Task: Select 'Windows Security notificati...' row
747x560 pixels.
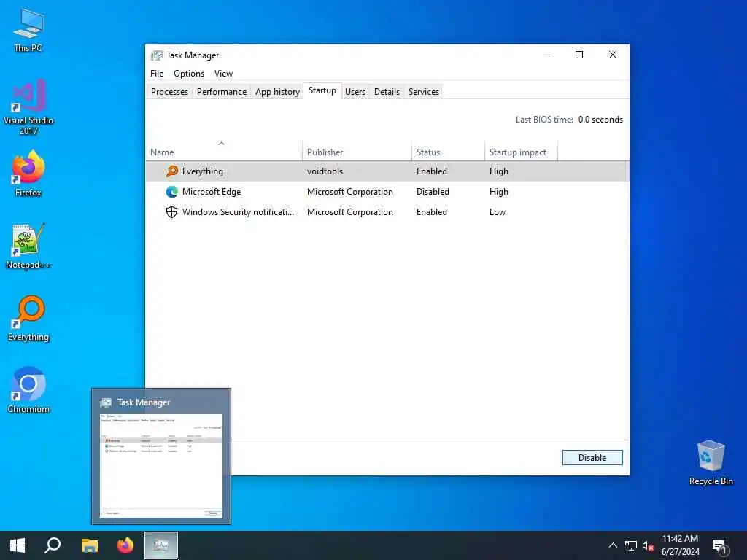Action: click(x=387, y=212)
